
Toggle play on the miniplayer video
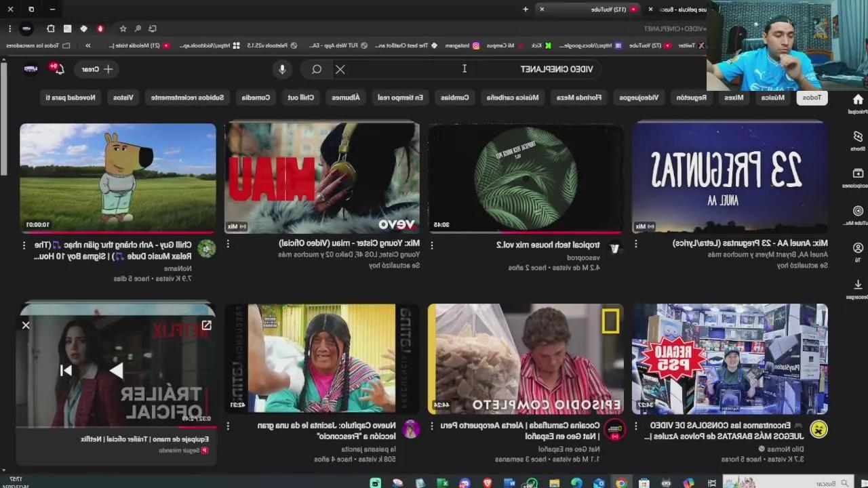pos(117,370)
